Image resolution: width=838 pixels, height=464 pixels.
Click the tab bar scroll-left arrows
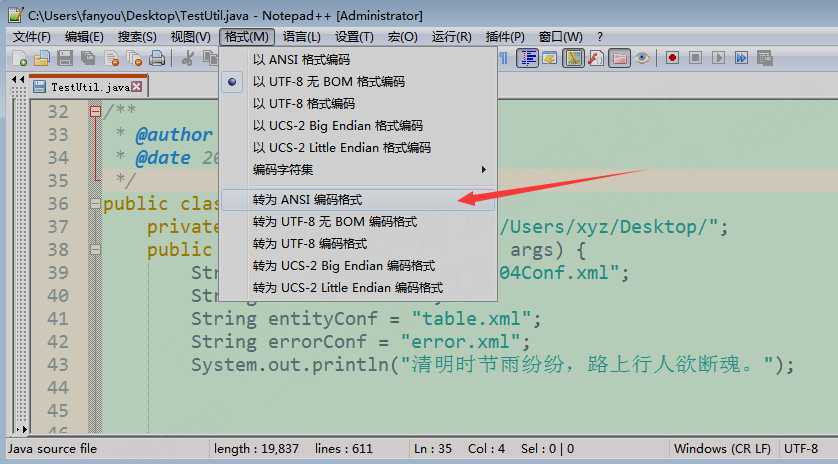pyautogui.click(x=18, y=80)
